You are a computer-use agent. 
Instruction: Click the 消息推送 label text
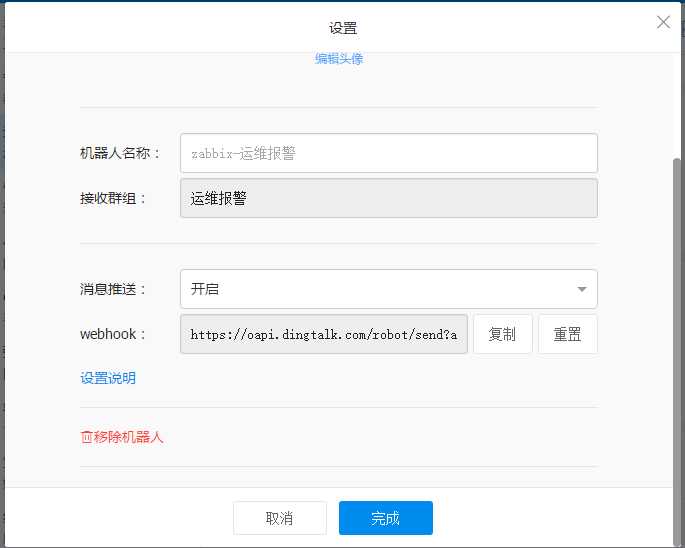[112, 289]
